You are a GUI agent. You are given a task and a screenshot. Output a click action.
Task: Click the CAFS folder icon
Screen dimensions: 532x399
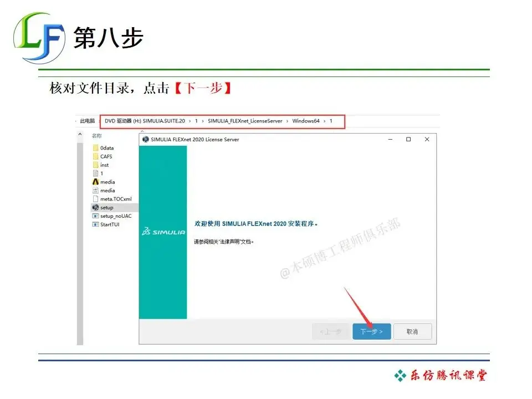(96, 156)
